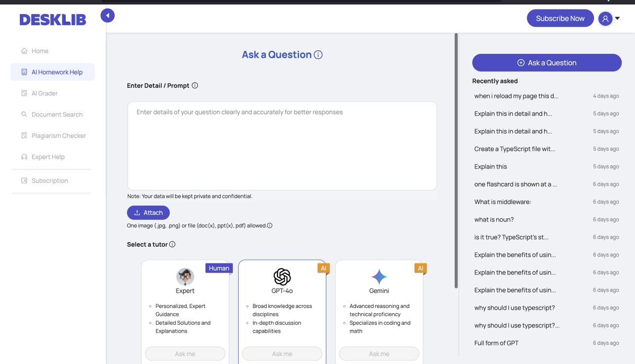Screen dimensions: 635x364
Task: Click the Subscribe Now button
Action: tap(560, 19)
